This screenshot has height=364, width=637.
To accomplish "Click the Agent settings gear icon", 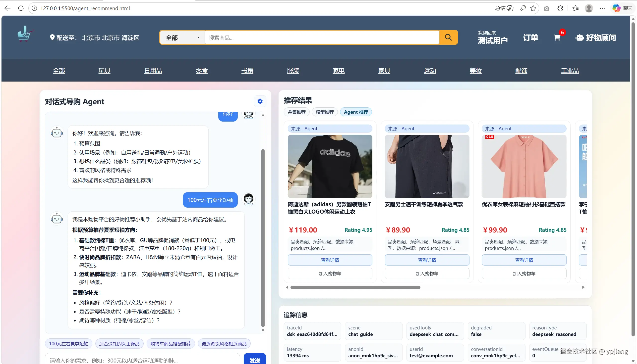I will point(260,101).
